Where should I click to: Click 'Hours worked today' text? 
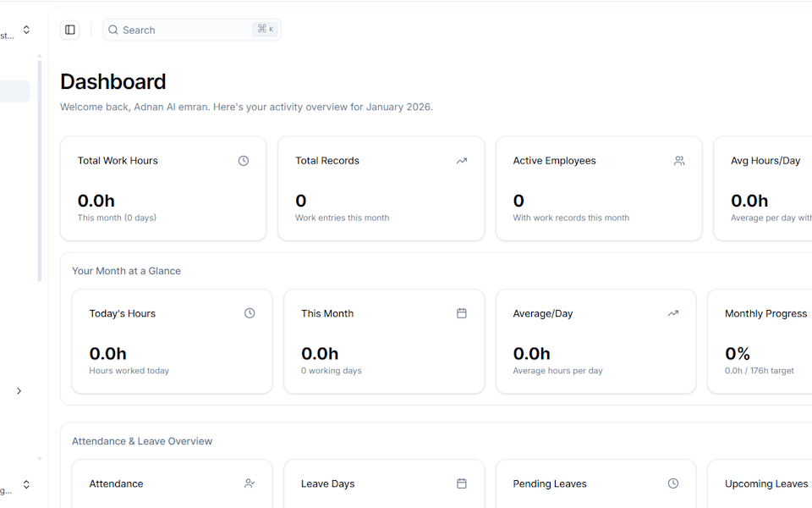[x=129, y=371]
